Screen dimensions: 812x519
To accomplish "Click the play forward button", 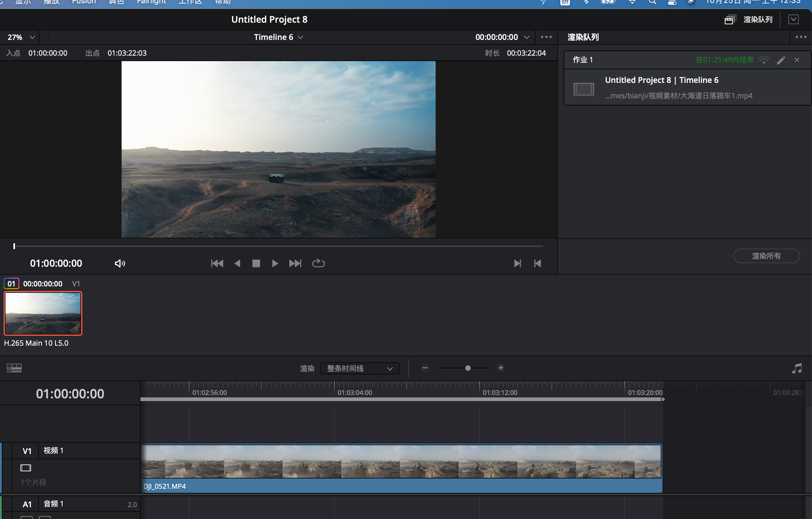I will 275,263.
